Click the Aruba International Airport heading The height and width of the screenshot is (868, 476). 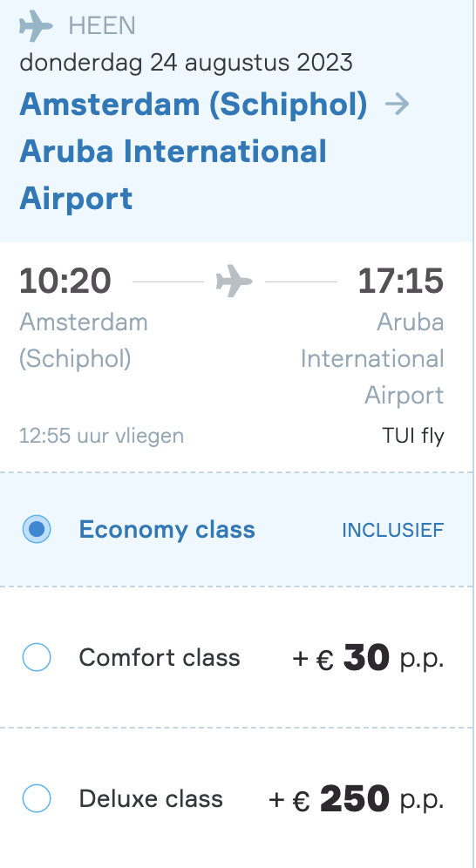(173, 175)
